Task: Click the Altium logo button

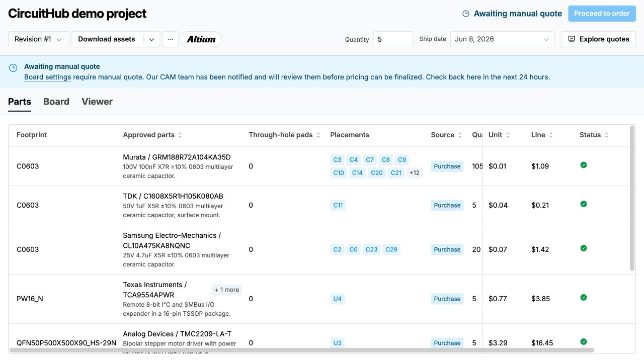Action: pos(201,39)
